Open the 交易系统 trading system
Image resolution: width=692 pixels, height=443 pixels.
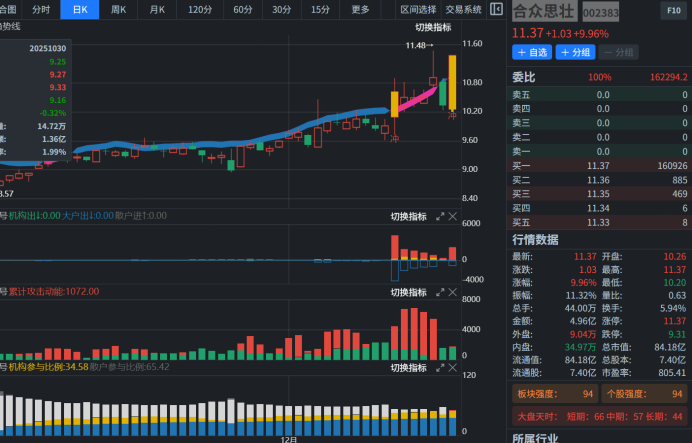463,9
